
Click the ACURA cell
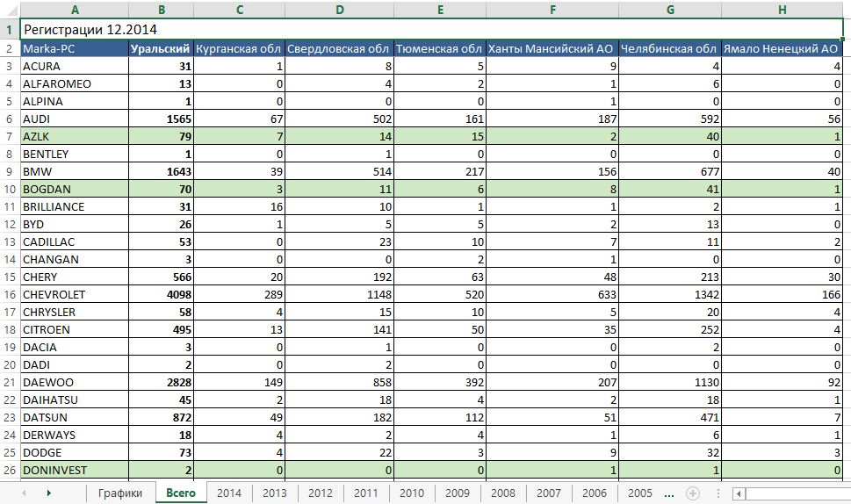[75, 66]
